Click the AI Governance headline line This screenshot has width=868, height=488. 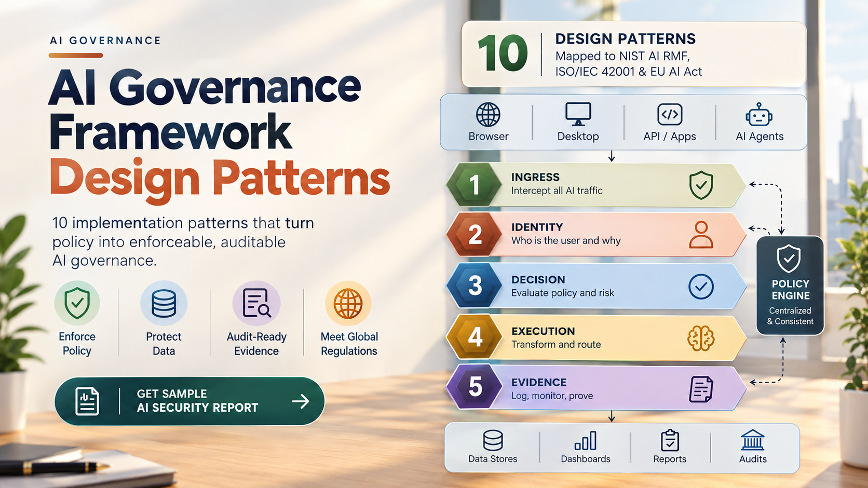(x=205, y=87)
